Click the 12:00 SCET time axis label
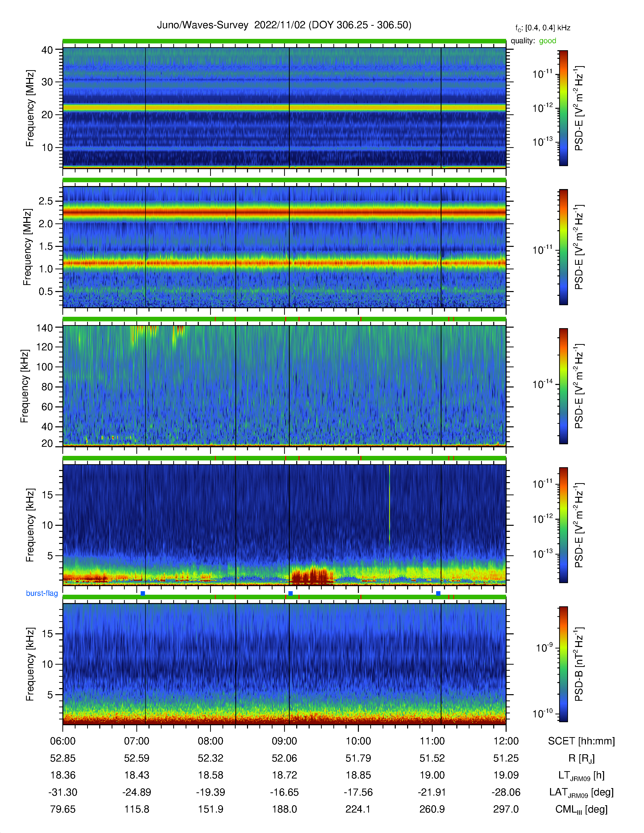The image size is (644, 833). click(x=506, y=741)
